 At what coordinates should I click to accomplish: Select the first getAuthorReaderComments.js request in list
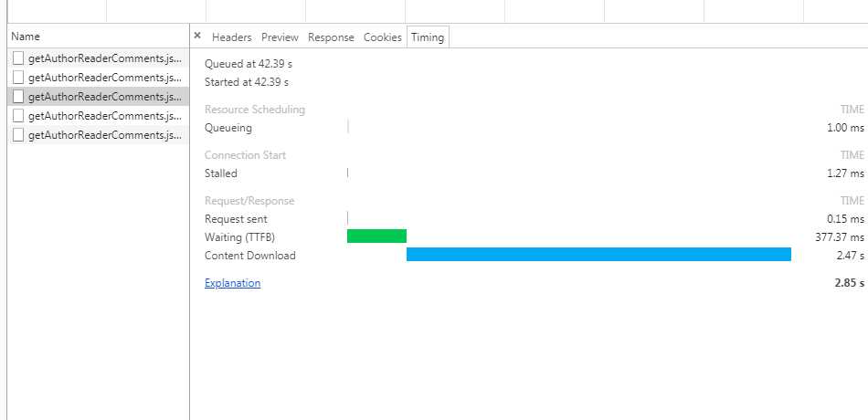point(99,58)
